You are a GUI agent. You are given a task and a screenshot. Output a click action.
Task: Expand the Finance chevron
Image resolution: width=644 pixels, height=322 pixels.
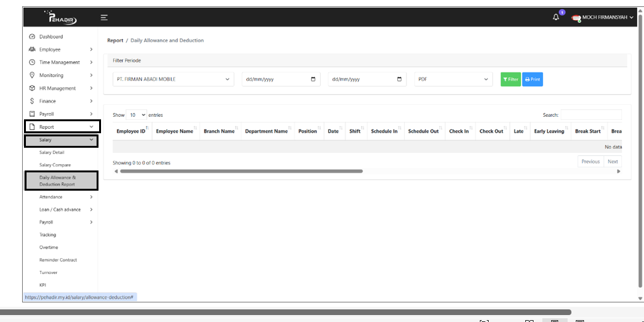tap(91, 101)
